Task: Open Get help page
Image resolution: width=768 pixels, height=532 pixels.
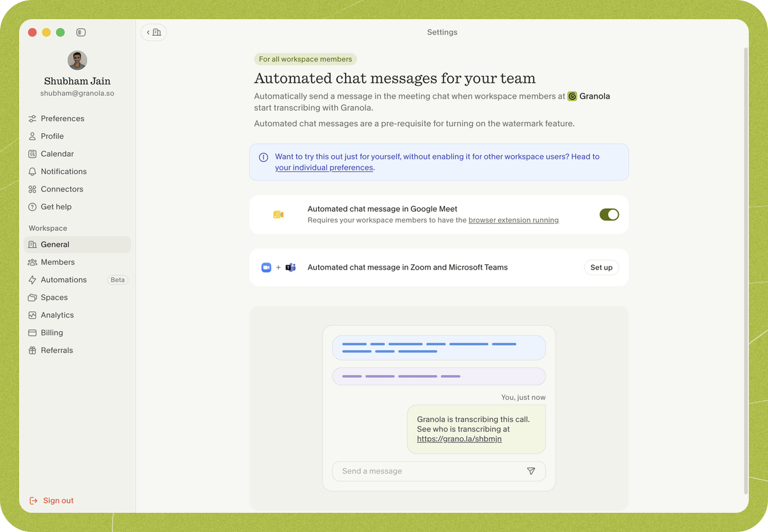Action: pos(77,207)
